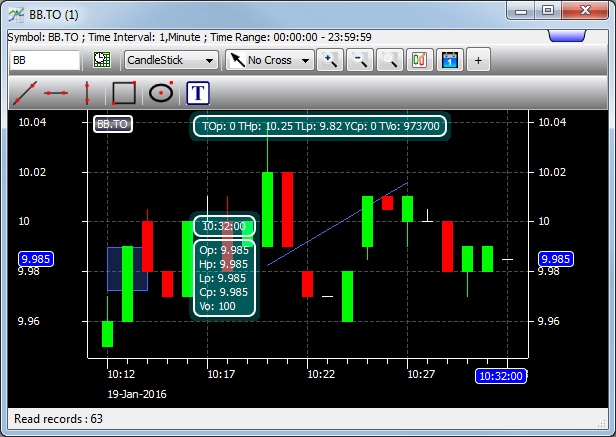Click the blue trend line on chart
616x437 pixels.
(x=340, y=225)
